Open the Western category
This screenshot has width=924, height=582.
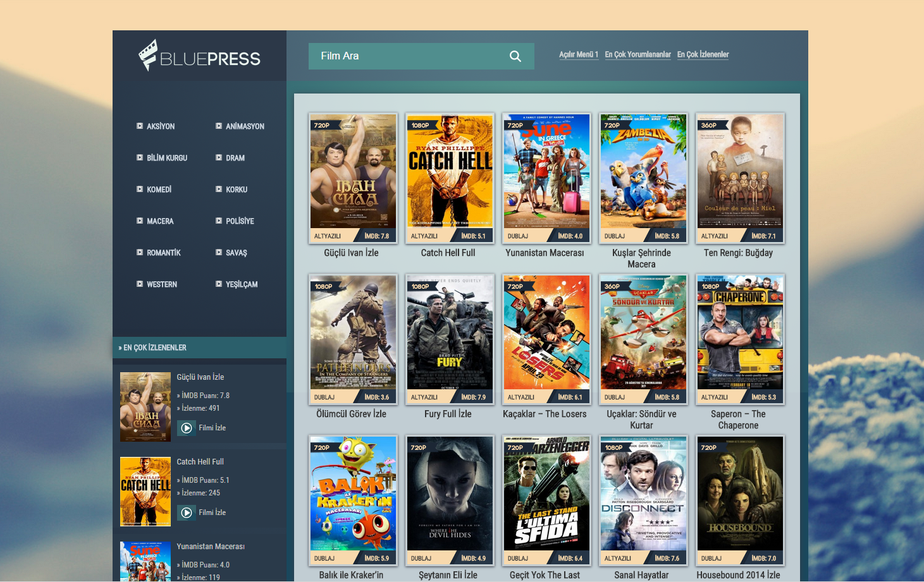pos(162,284)
